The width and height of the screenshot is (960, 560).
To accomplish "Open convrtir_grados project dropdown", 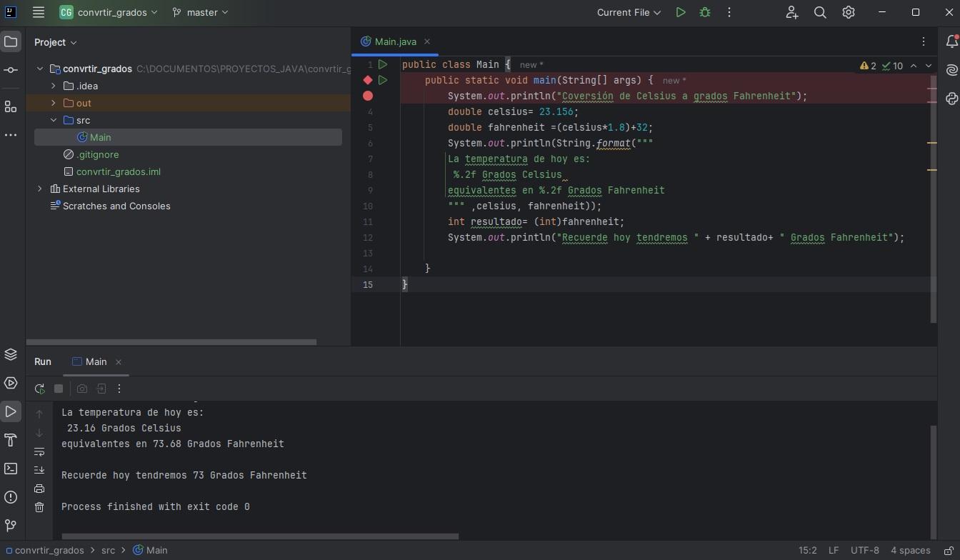I will coord(109,12).
